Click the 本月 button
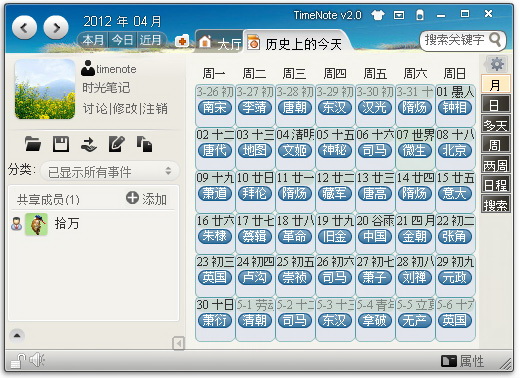 tap(93, 40)
